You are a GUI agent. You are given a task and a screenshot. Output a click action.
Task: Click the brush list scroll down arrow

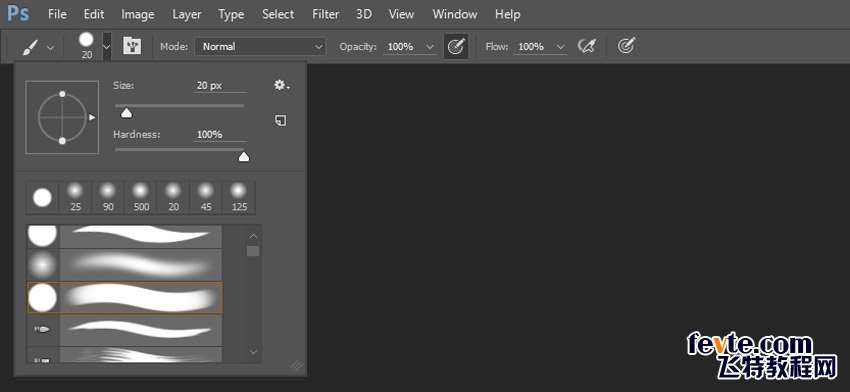pos(253,352)
